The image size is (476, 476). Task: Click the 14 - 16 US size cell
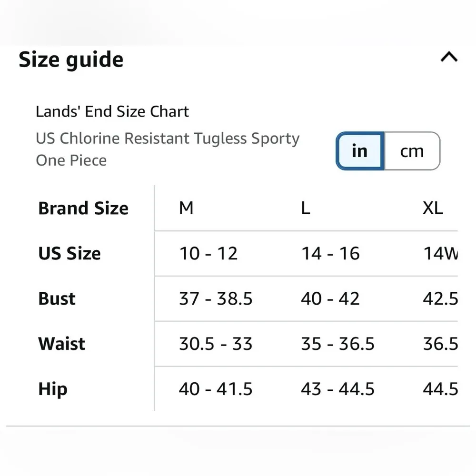point(330,254)
